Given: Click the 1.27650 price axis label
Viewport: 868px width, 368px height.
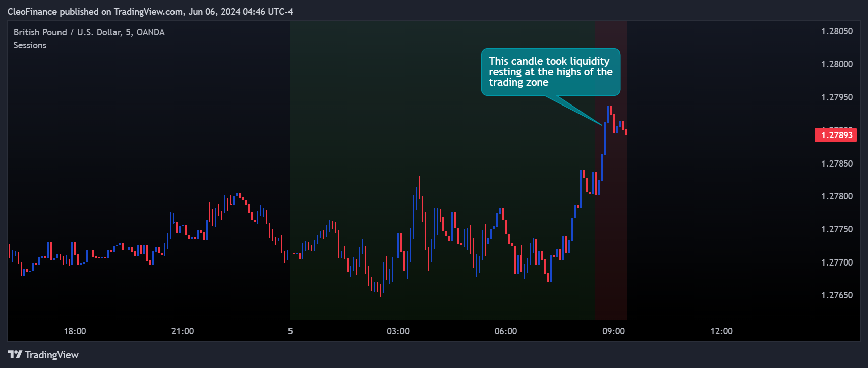Looking at the screenshot, I should point(837,295).
